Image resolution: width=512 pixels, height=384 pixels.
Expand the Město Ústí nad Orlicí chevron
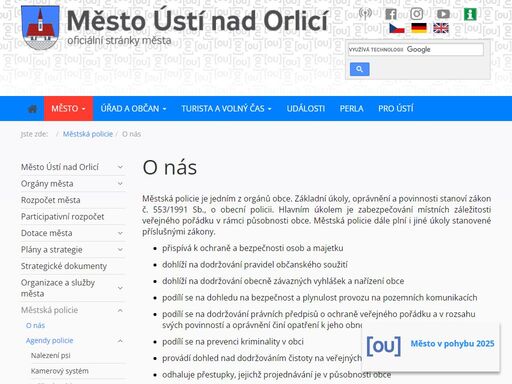[x=120, y=167]
